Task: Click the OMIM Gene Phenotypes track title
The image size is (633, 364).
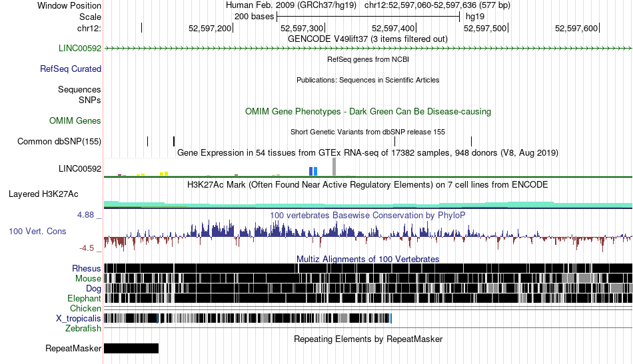Action: click(368, 112)
